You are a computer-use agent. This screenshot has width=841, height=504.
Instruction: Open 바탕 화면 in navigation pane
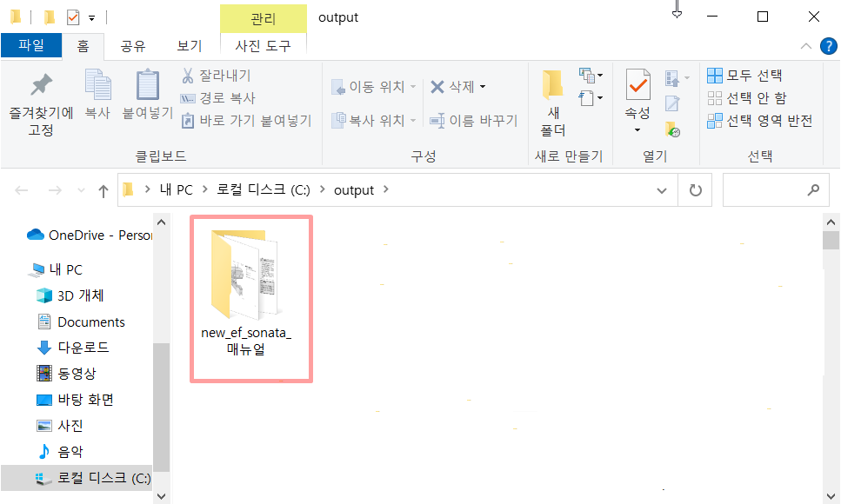tap(75, 400)
